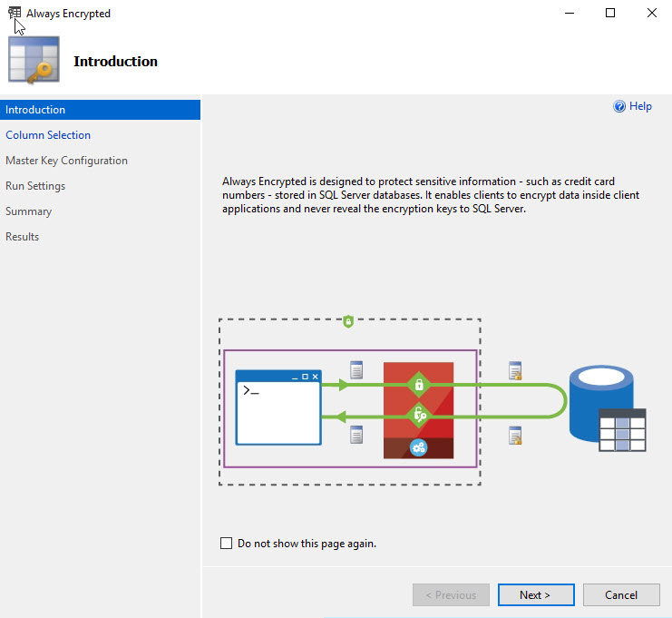Screen dimensions: 672x618
Task: Open the Help link
Action: [640, 106]
